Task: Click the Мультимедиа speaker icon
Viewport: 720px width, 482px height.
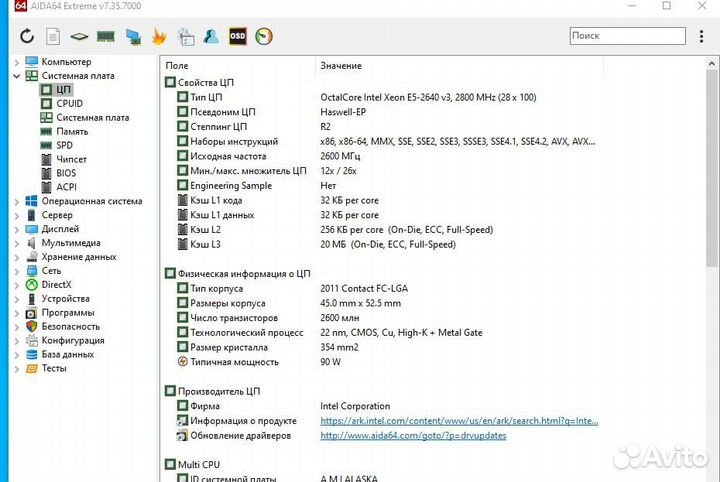Action: pyautogui.click(x=31, y=243)
